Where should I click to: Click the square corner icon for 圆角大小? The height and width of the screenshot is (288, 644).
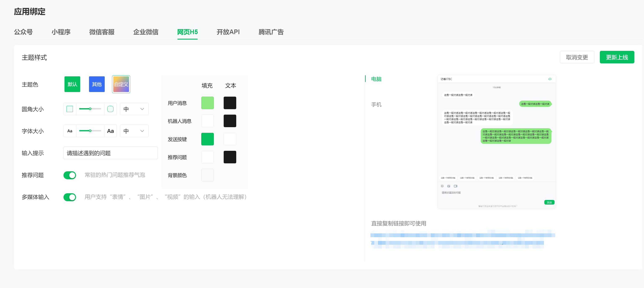[70, 109]
